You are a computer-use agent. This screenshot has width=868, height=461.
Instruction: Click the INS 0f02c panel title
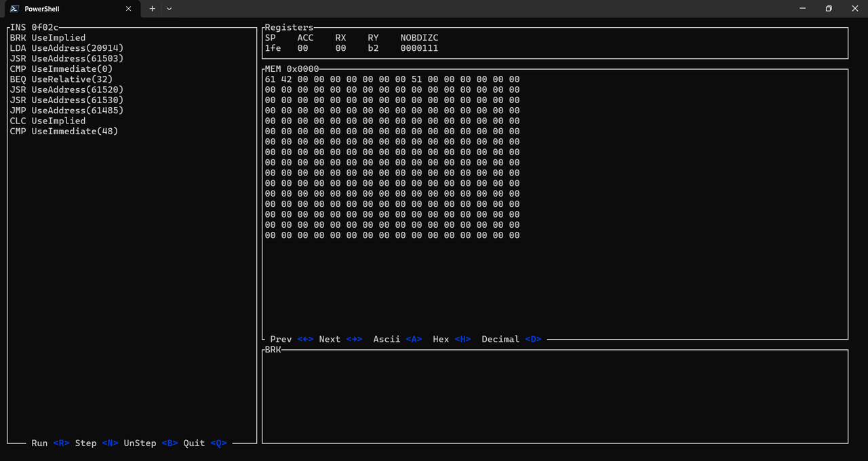tap(34, 28)
